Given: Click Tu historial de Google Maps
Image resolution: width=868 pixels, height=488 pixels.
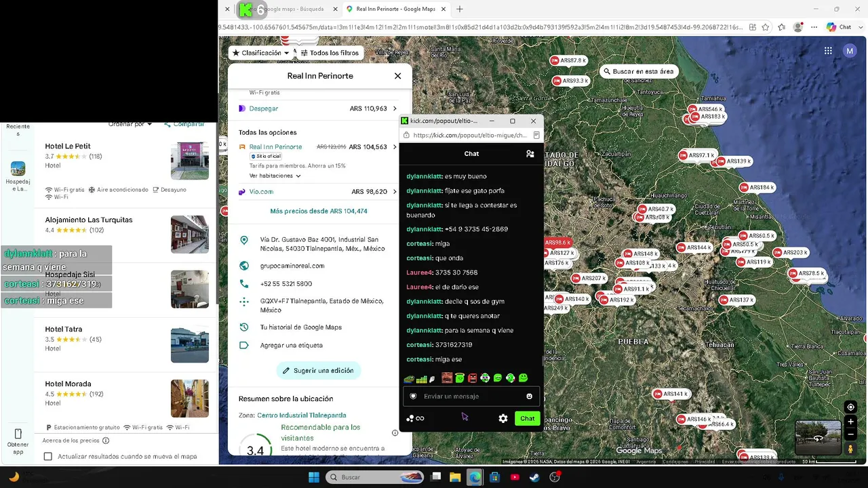Looking at the screenshot, I should click(x=301, y=327).
